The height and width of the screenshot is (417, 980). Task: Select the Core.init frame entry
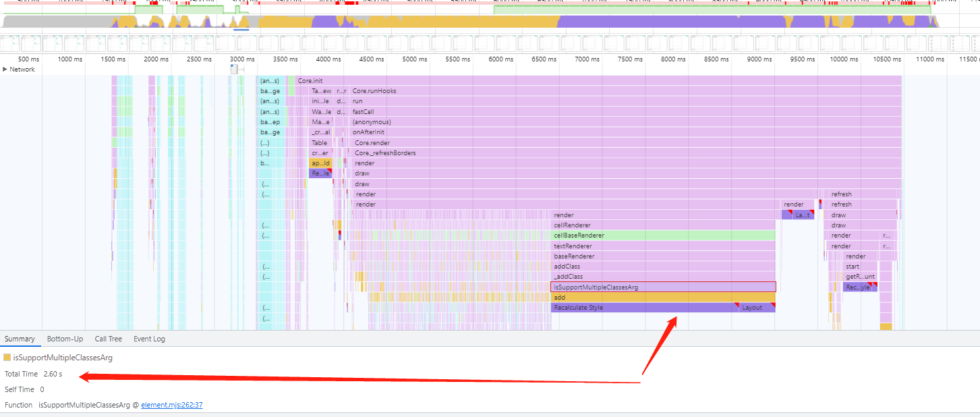310,80
